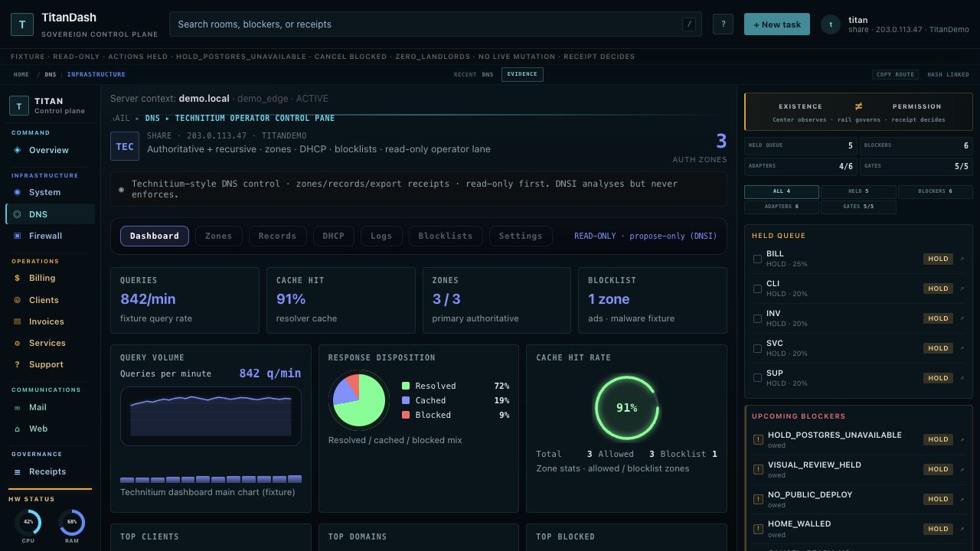
Task: Select the Services gear icon
Action: (17, 343)
